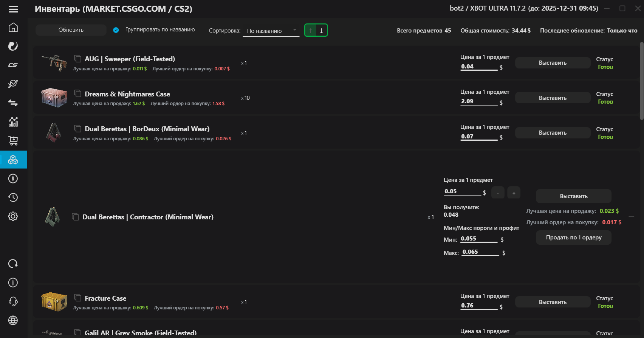
Task: Open settings gear in sidebar
Action: point(13,216)
